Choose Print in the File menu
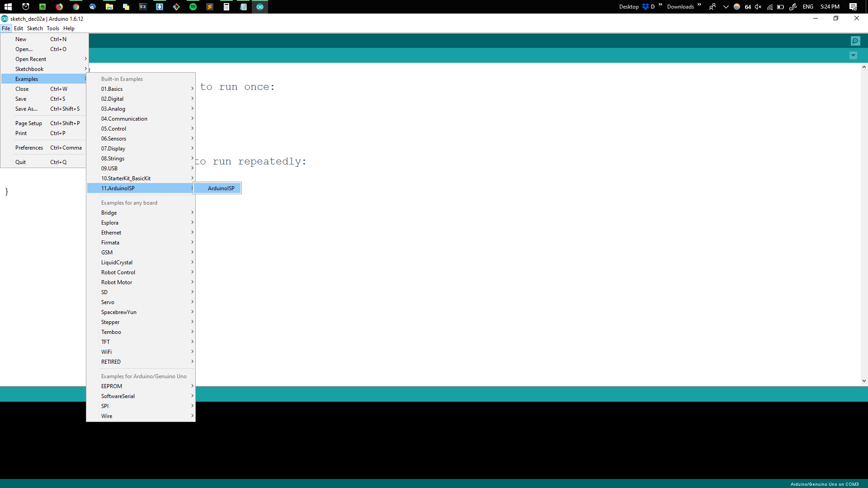Viewport: 868px width, 488px height. point(43,133)
